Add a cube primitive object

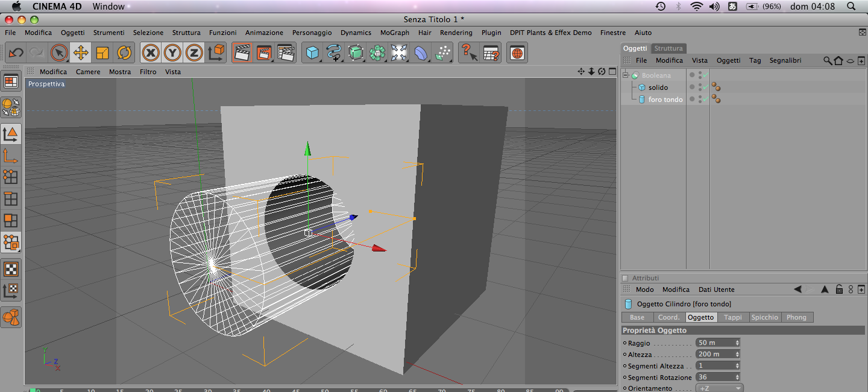point(312,53)
